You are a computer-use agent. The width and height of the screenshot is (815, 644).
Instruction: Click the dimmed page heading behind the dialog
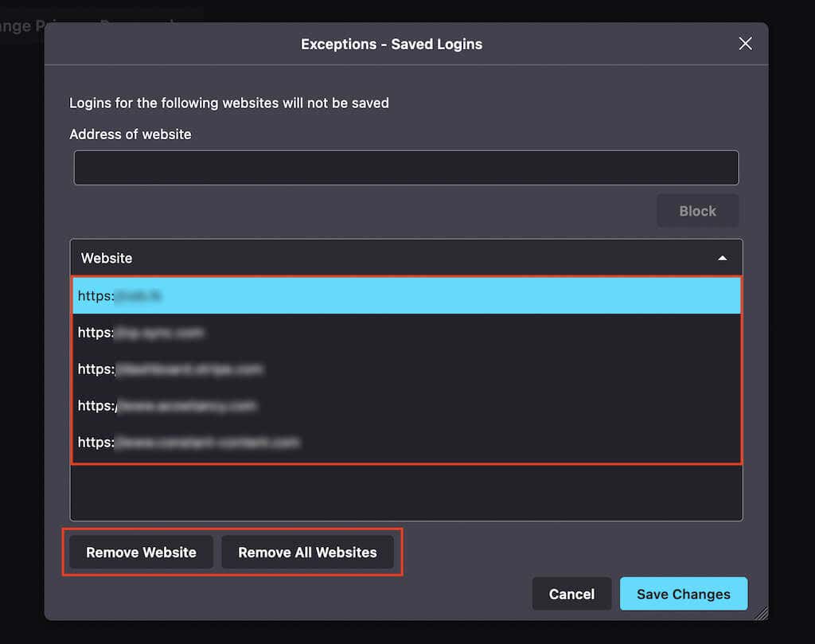[x=24, y=25]
